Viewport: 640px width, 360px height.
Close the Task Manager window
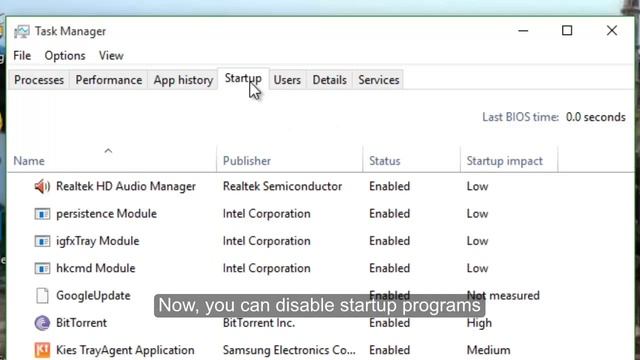point(612,31)
